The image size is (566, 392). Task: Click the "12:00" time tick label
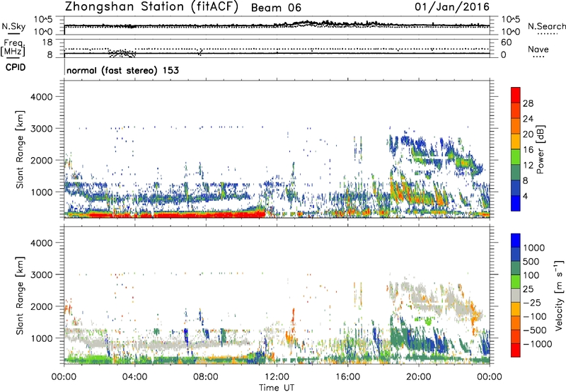point(277,377)
